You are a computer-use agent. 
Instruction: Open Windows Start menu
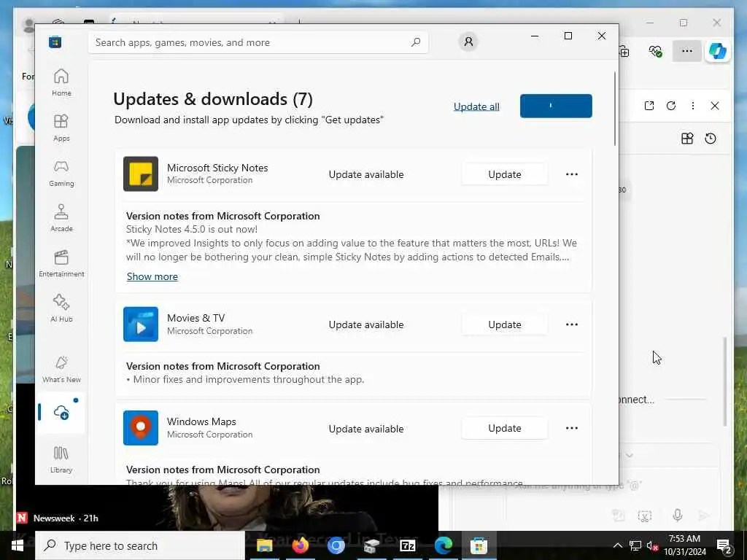pyautogui.click(x=18, y=545)
